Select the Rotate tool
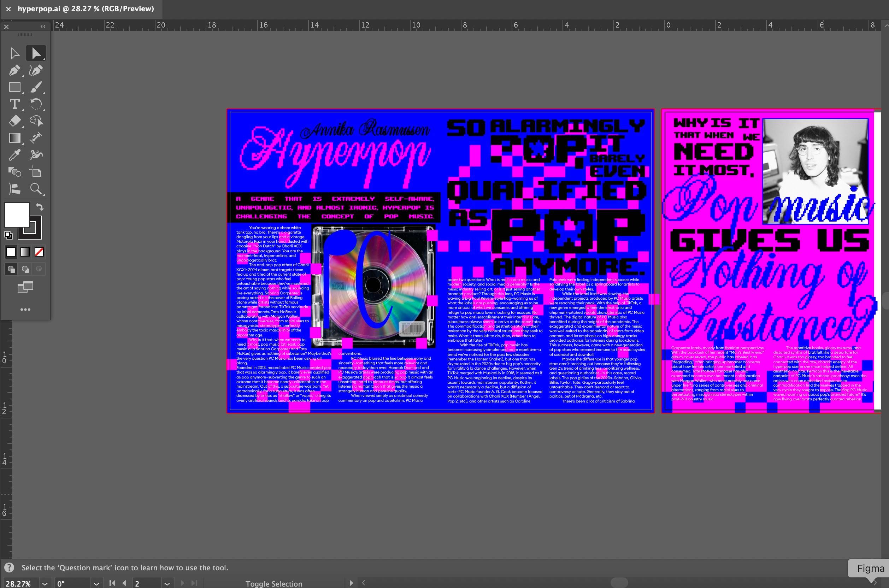 point(36,104)
